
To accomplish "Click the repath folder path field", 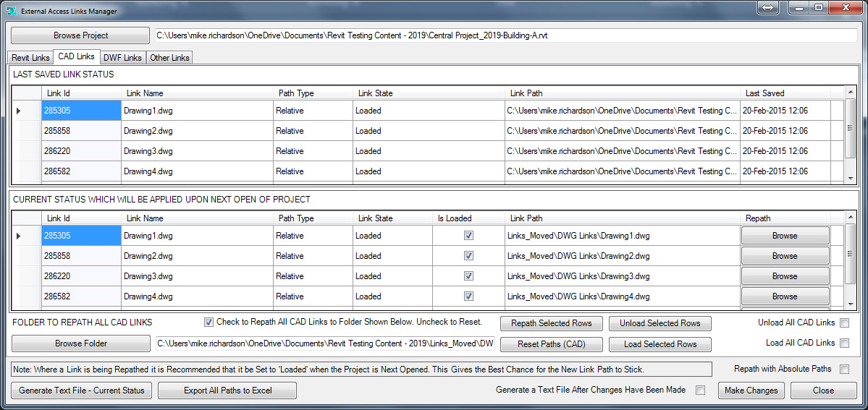I will [326, 343].
